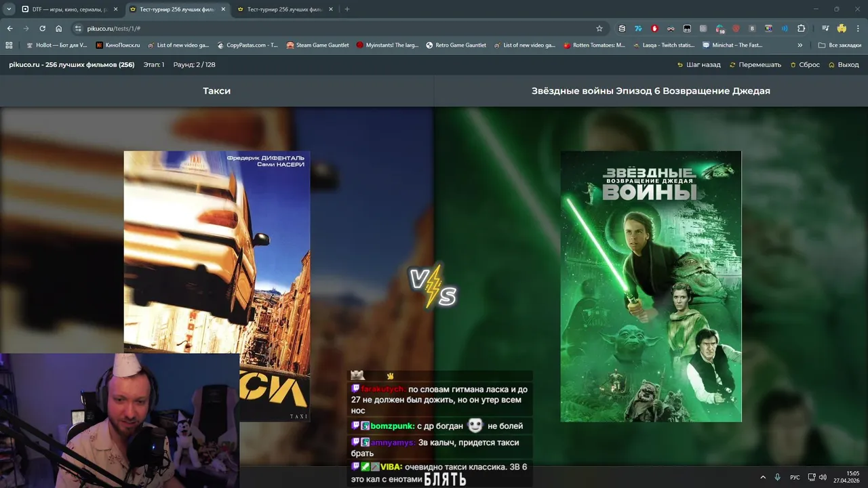868x488 pixels.
Task: Click Сброс to reset the tournament
Action: click(x=805, y=65)
